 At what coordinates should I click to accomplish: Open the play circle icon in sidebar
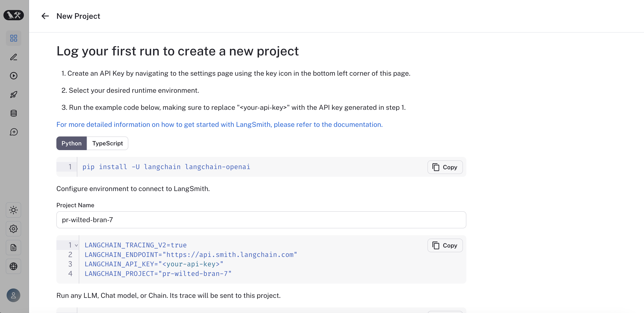click(14, 76)
